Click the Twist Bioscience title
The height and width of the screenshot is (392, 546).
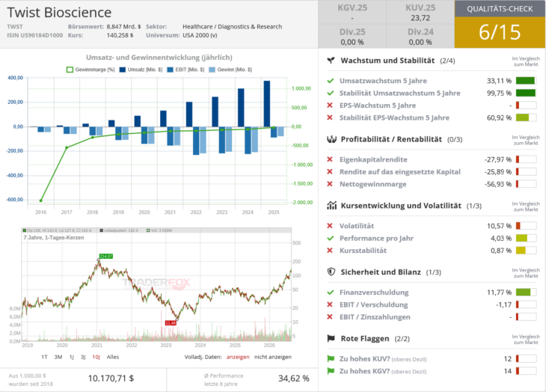(x=59, y=13)
